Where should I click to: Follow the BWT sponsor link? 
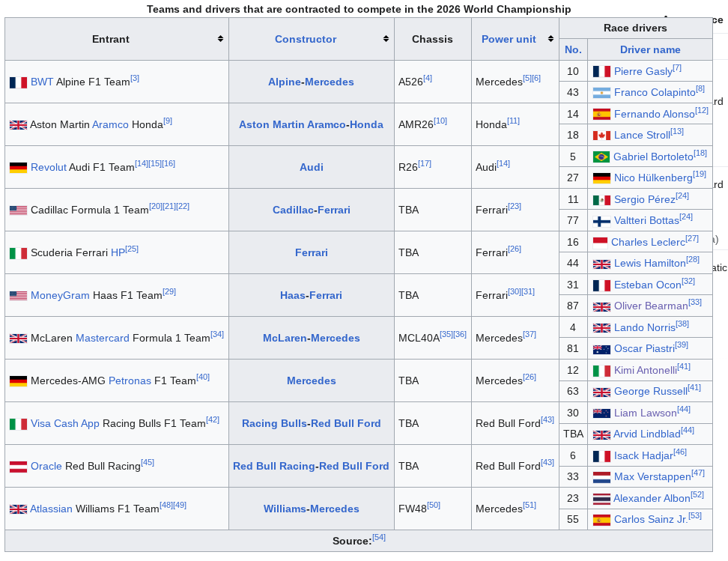pyautogui.click(x=42, y=82)
